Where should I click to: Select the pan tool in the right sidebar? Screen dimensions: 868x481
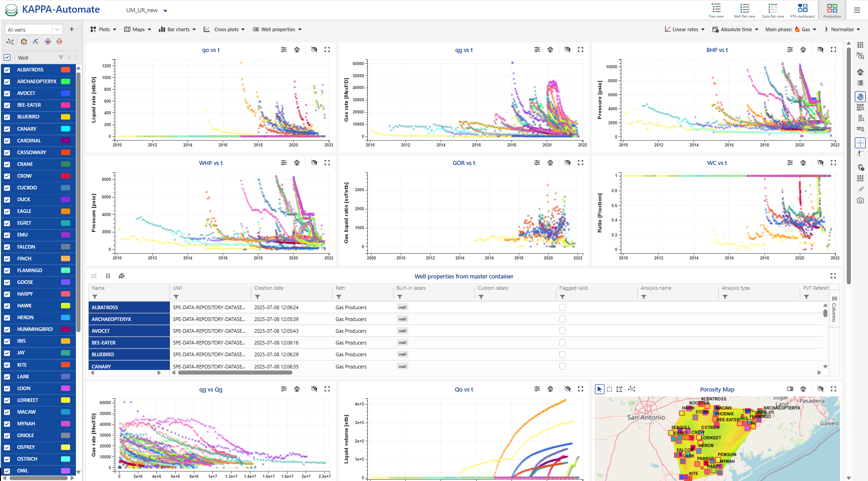coord(860,96)
